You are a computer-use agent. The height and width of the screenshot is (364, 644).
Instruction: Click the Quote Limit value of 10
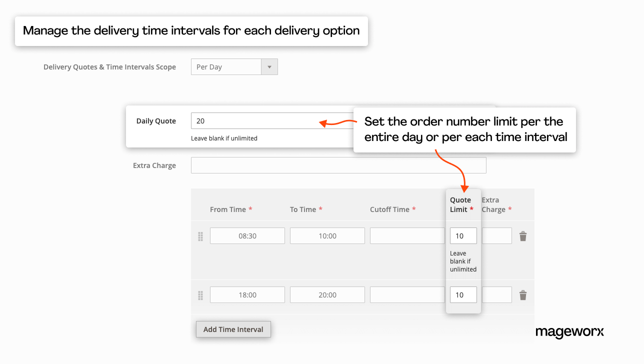point(463,235)
